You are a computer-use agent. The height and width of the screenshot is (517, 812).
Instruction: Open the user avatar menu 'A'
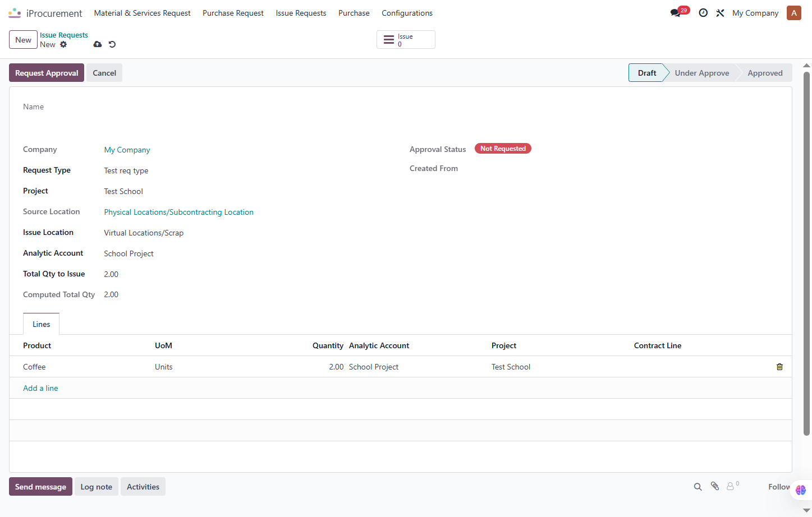[794, 13]
